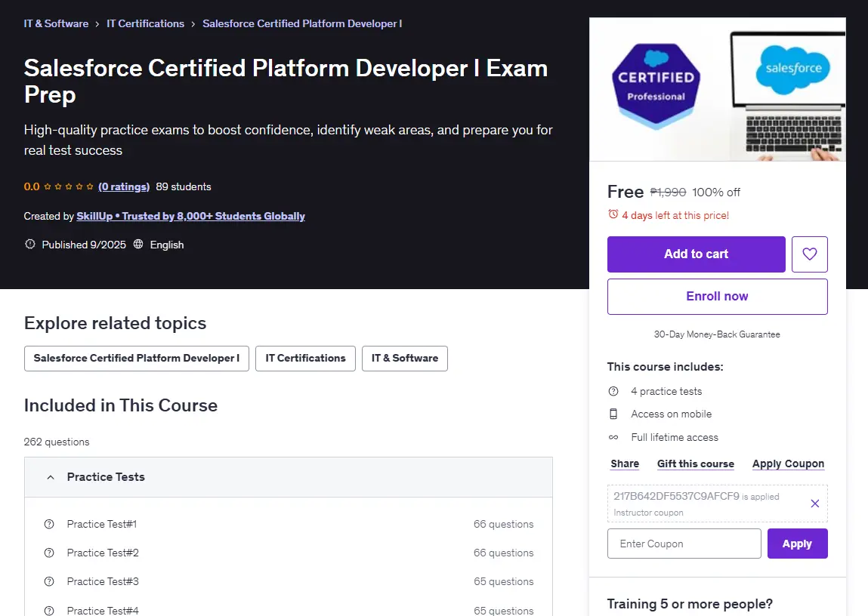The height and width of the screenshot is (616, 868).
Task: Click the purple Apply coupon button
Action: point(797,544)
